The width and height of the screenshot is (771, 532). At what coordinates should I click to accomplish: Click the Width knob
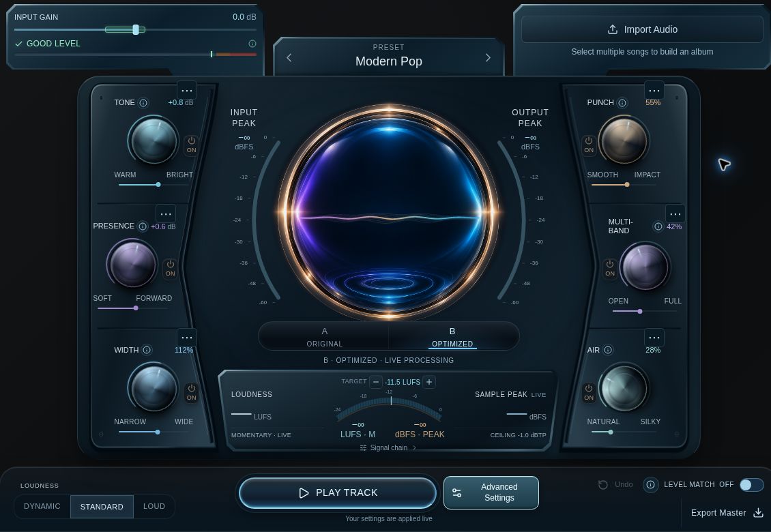(153, 388)
